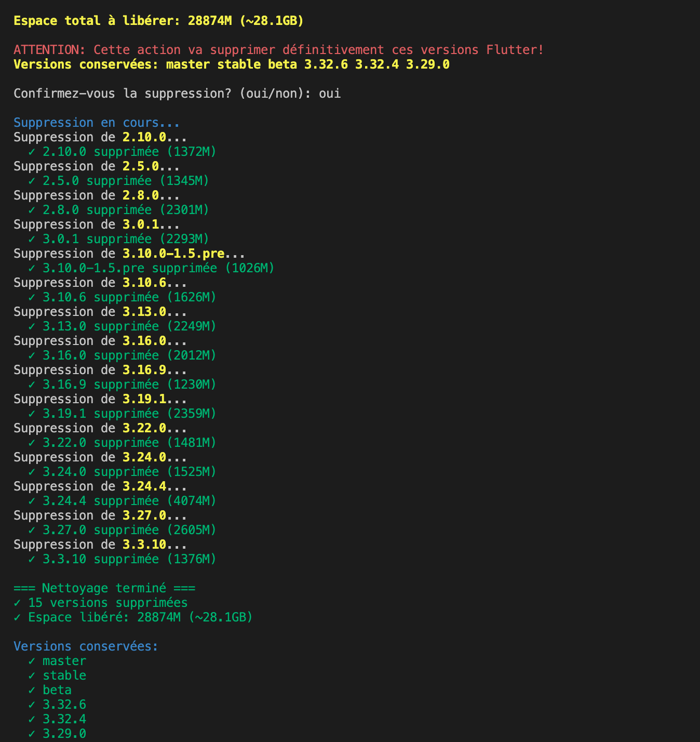
Task: Click the '3.32.6' entry in kept versions list
Action: (x=57, y=705)
